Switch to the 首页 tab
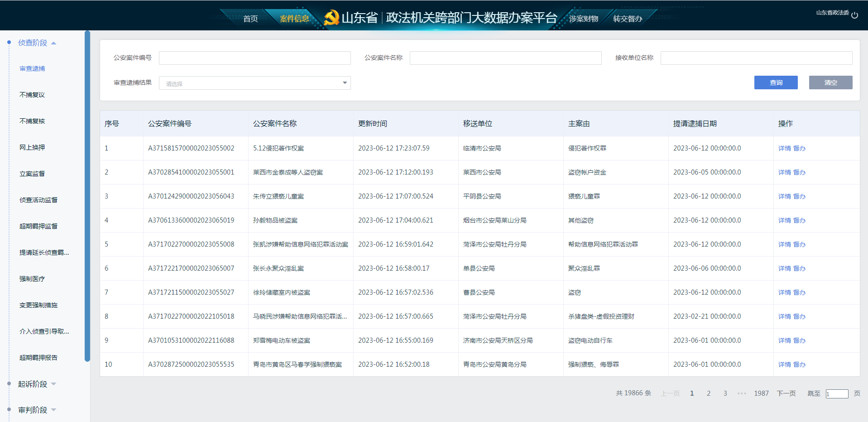 [250, 19]
